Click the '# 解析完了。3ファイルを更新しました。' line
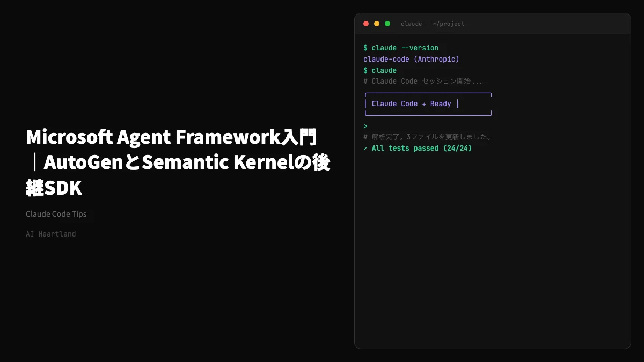The image size is (644, 362). click(x=428, y=137)
